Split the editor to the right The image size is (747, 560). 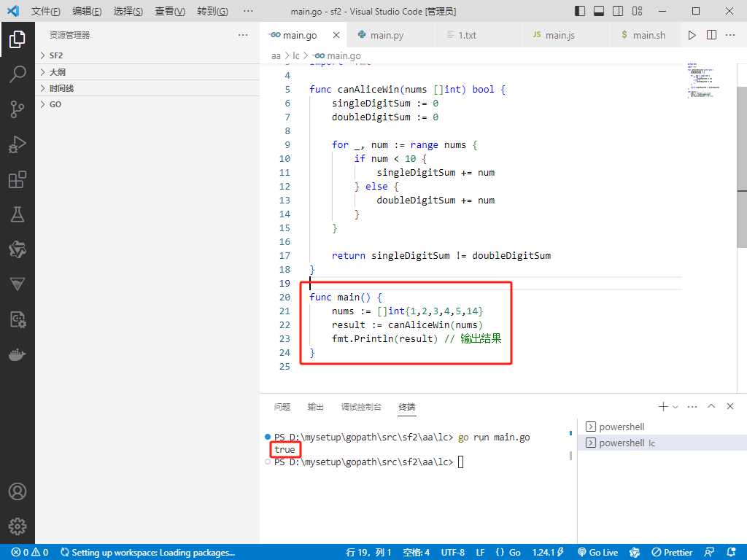point(711,35)
